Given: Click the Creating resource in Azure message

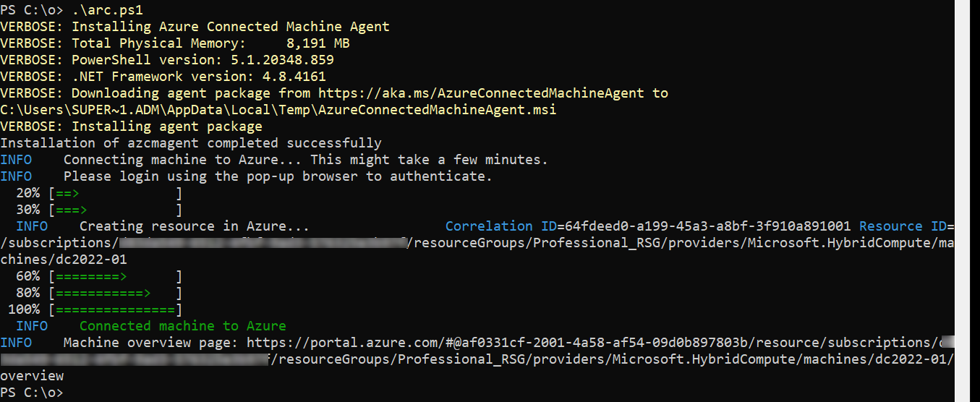Looking at the screenshot, I should [x=194, y=226].
